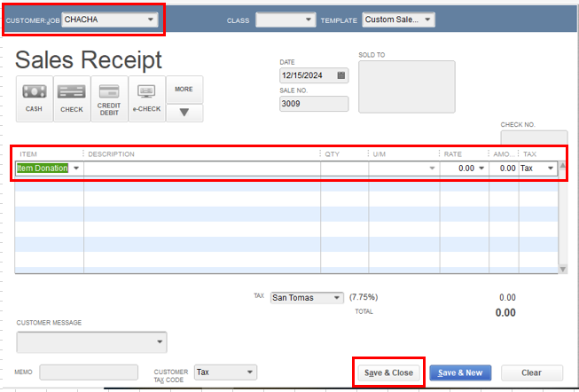Viewport: 579px width, 392px height.
Task: Open the Rate dropdown arrow showing 0.00
Action: coord(481,169)
